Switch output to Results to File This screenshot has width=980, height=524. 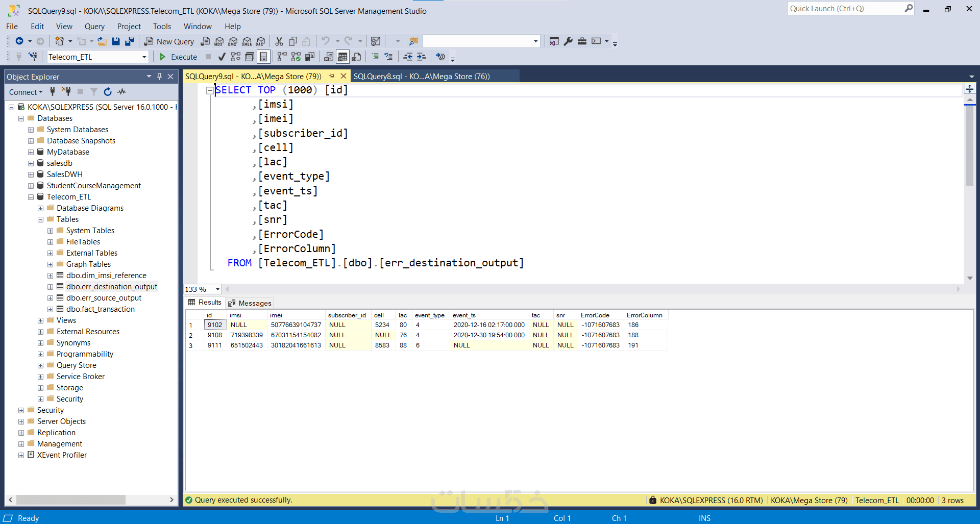pos(356,57)
